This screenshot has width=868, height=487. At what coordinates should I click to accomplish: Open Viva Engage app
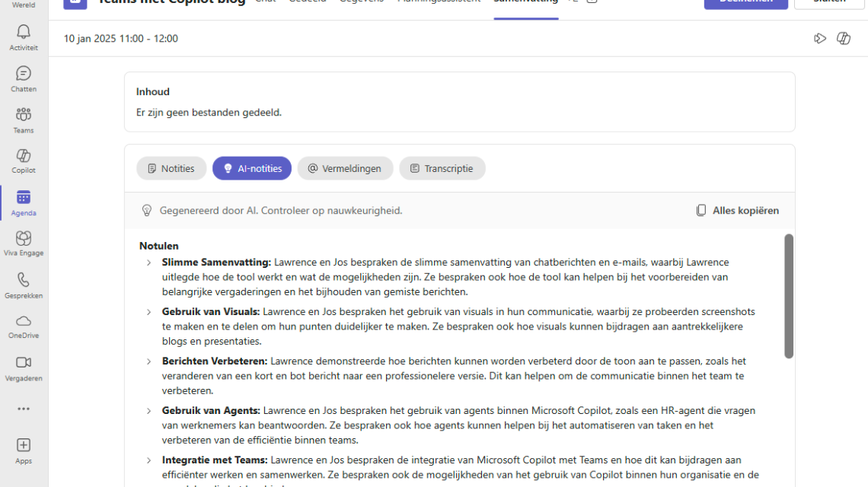(24, 243)
